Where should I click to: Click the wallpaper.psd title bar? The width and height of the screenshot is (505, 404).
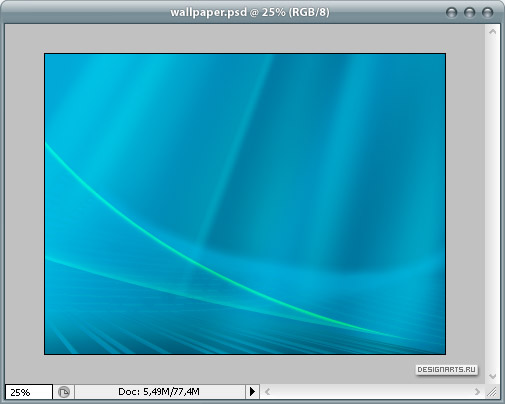[250, 12]
